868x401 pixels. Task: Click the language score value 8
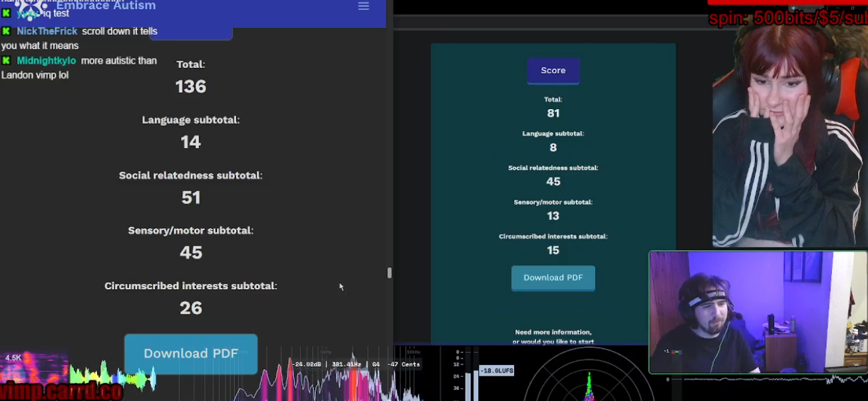point(553,148)
